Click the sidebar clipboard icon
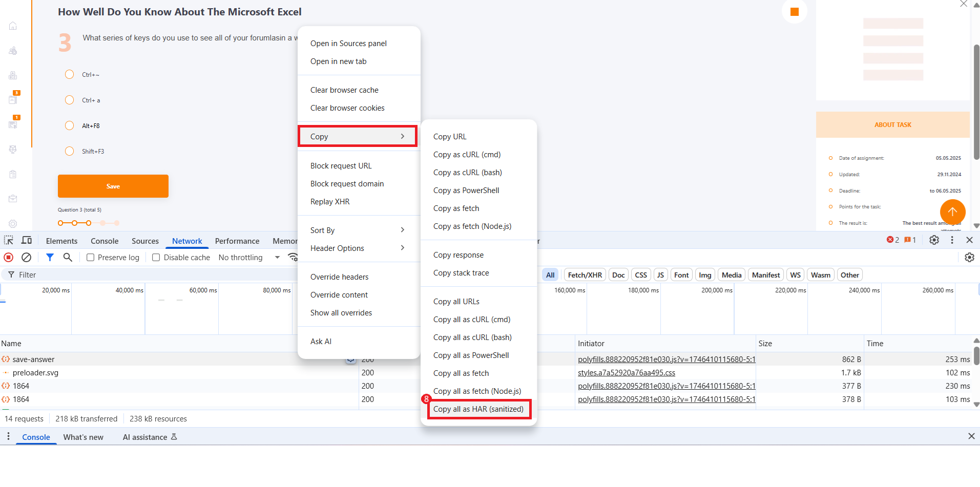The image size is (980, 487). (x=13, y=174)
